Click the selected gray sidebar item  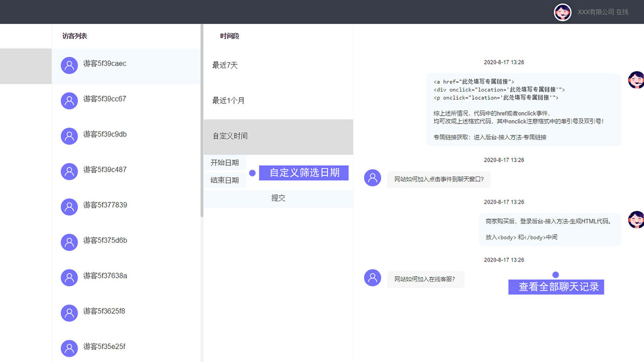pyautogui.click(x=26, y=66)
